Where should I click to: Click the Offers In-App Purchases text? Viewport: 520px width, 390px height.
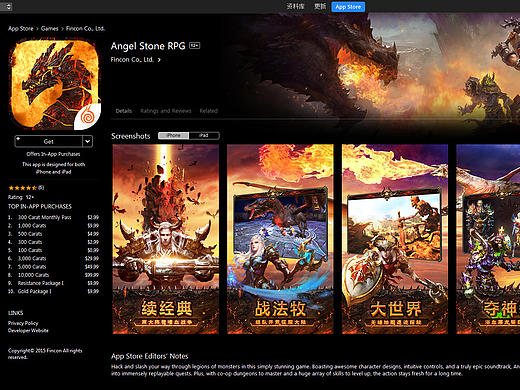click(53, 154)
